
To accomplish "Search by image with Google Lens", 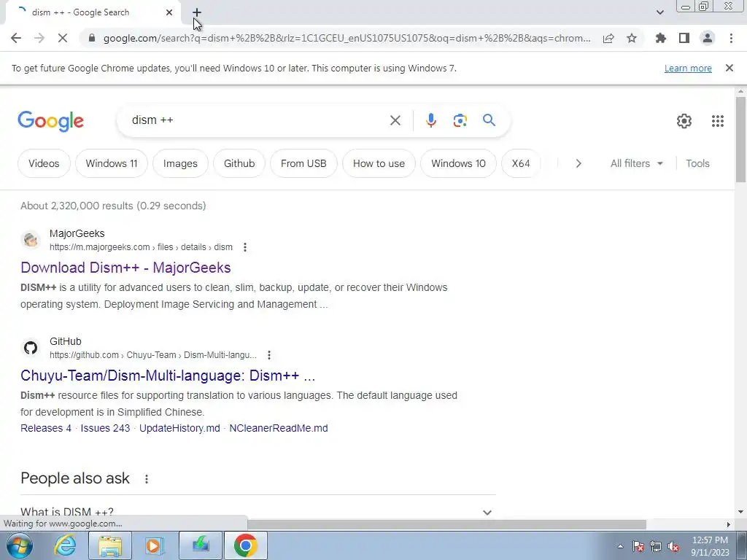I will click(460, 120).
